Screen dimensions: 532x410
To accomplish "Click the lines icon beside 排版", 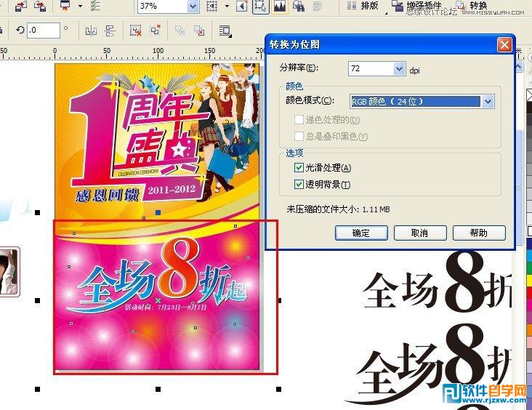I will pos(352,5).
